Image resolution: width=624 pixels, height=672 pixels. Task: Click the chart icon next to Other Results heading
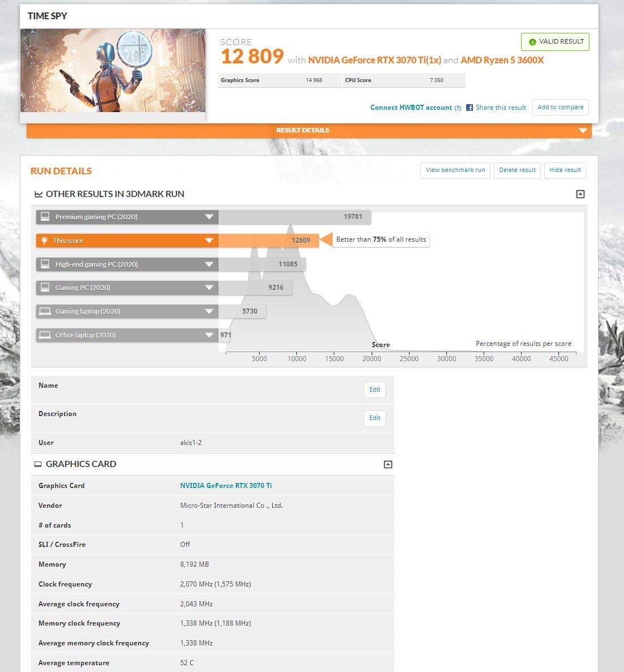pos(38,194)
